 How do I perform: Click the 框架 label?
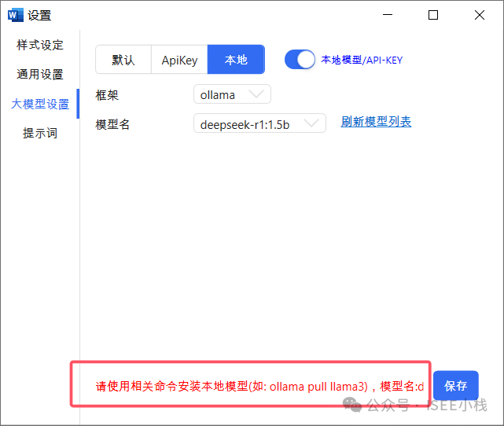point(107,95)
